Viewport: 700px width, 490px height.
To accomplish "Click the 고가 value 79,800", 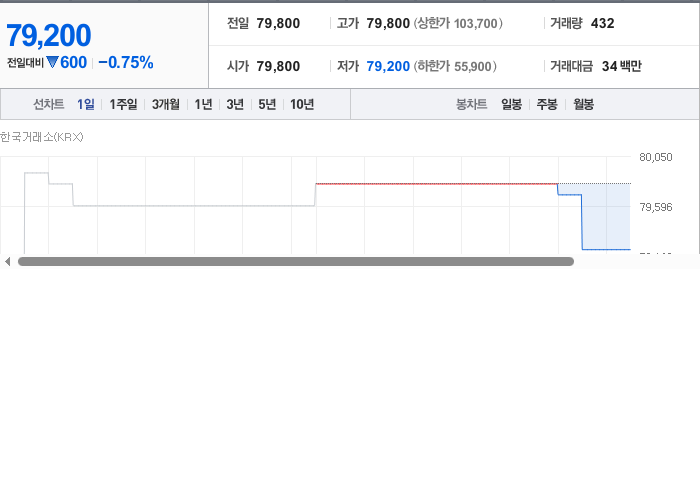I will (388, 23).
